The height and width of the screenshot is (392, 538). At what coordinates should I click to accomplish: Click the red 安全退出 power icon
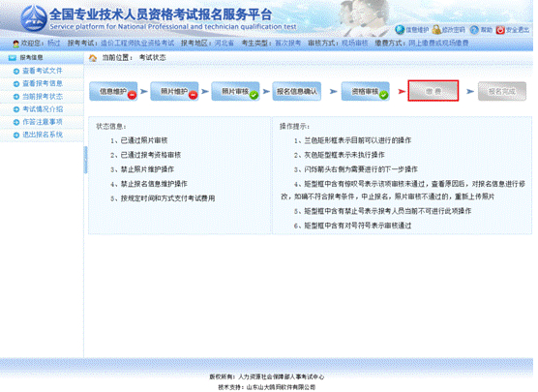(x=500, y=30)
